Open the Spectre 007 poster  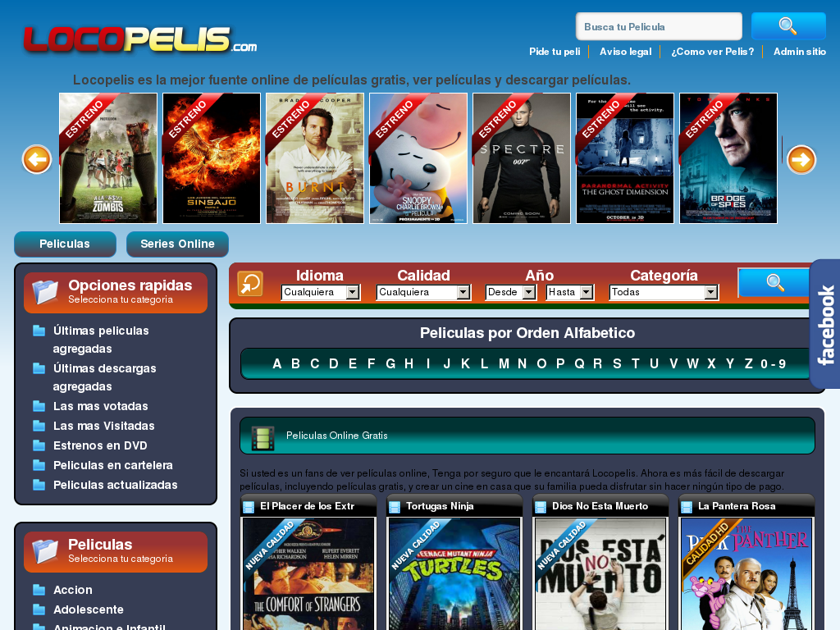tap(522, 158)
